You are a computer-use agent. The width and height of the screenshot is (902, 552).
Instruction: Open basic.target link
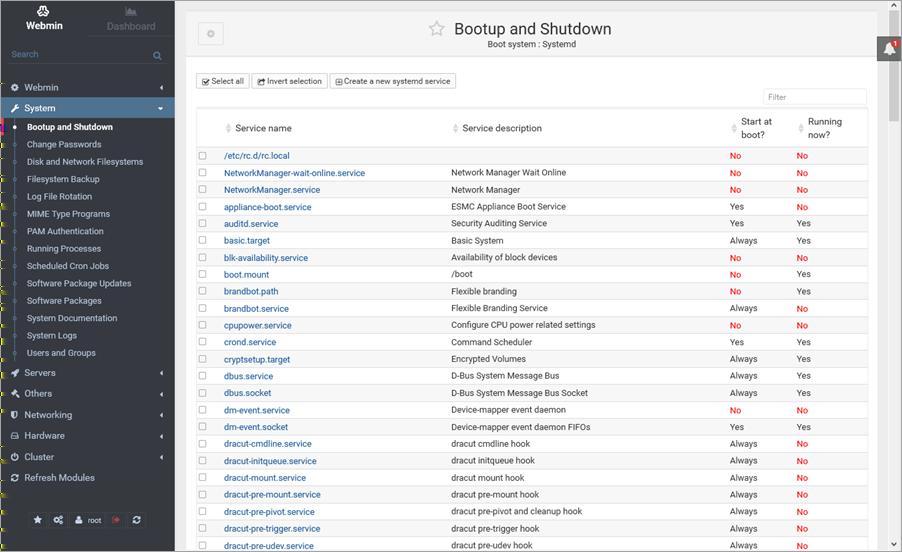pyautogui.click(x=247, y=241)
